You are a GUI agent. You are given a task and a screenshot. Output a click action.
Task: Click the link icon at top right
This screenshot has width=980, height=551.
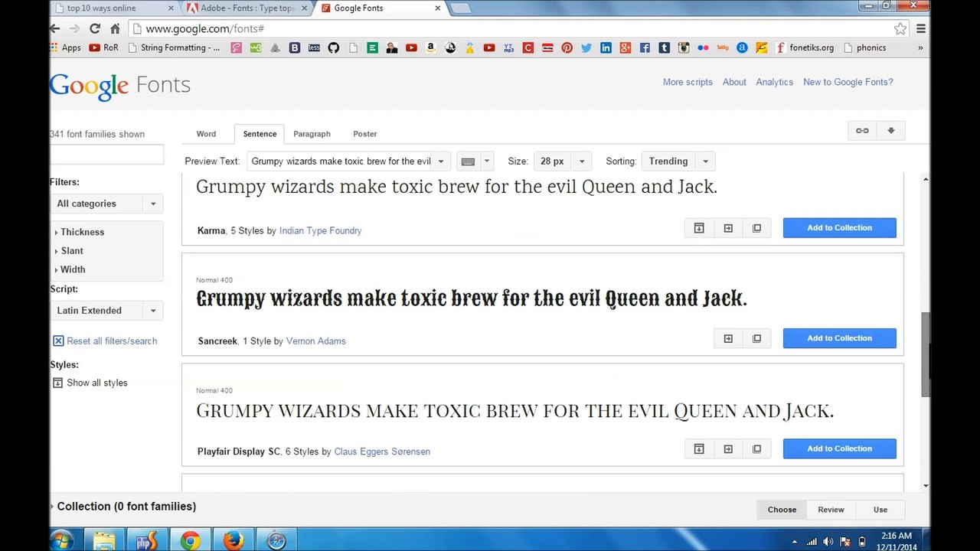[862, 131]
